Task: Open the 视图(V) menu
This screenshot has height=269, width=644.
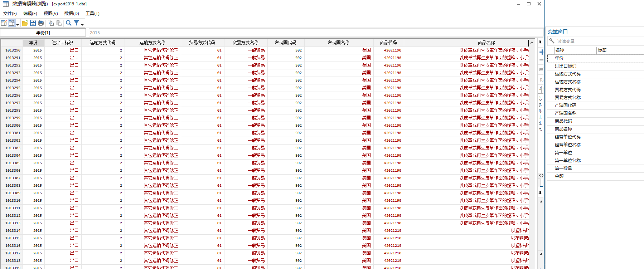Action: (51, 14)
